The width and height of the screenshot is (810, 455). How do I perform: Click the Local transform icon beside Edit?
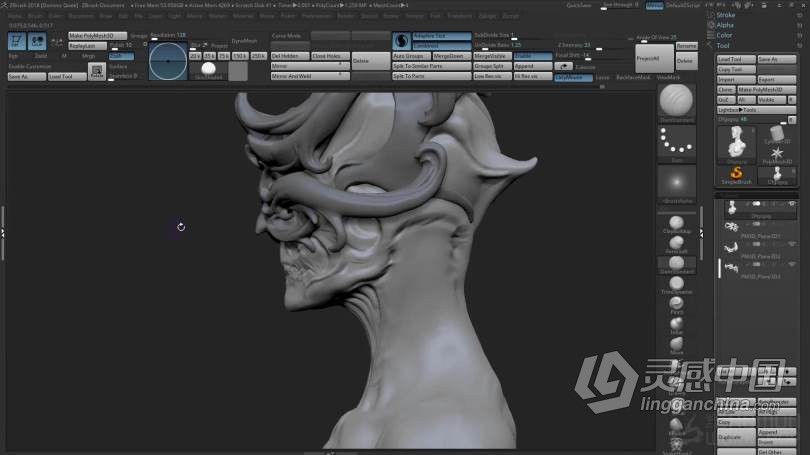[37, 41]
